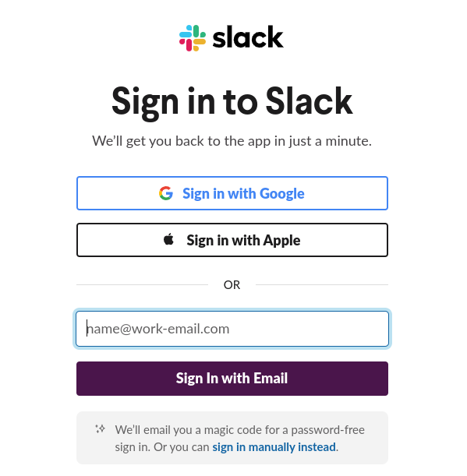Click the divider line left of OR

click(x=142, y=285)
